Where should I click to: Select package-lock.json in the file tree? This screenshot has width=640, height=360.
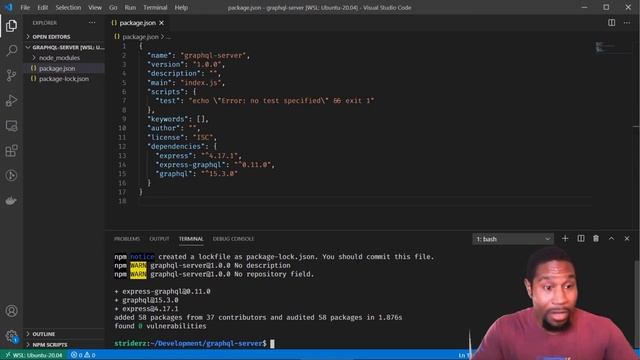pos(64,79)
